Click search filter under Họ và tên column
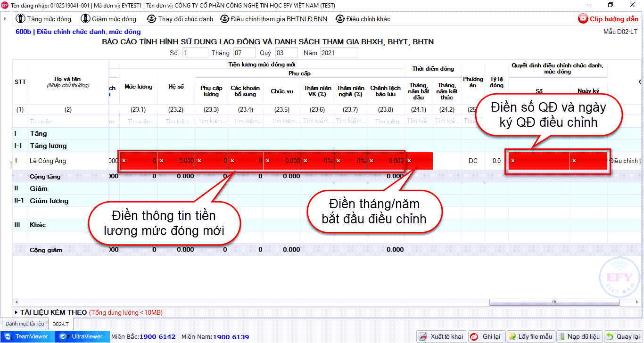 [68, 122]
